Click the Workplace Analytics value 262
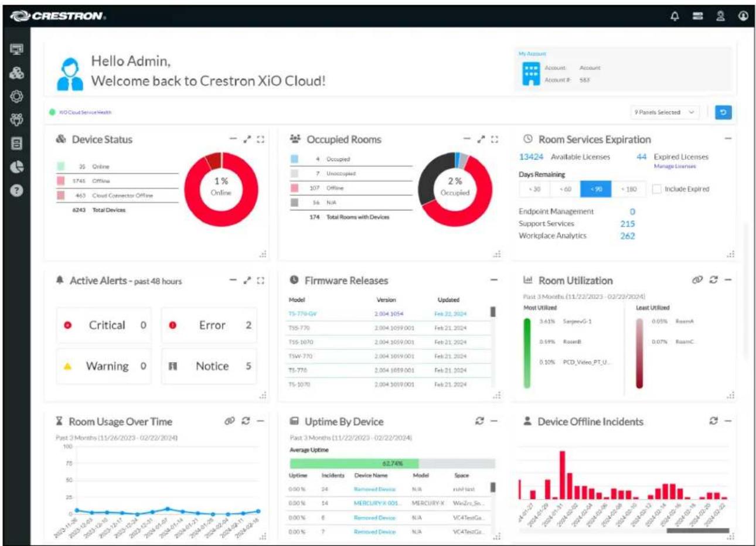 click(x=627, y=236)
